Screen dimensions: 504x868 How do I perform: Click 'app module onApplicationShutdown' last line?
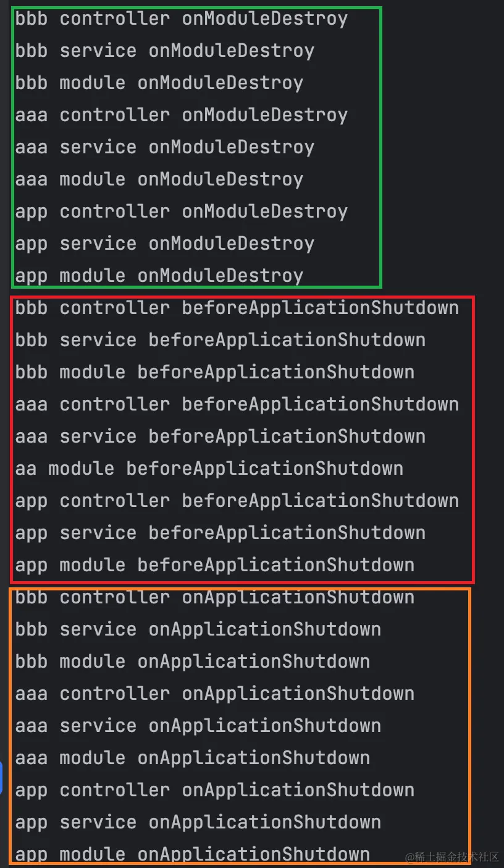point(193,854)
